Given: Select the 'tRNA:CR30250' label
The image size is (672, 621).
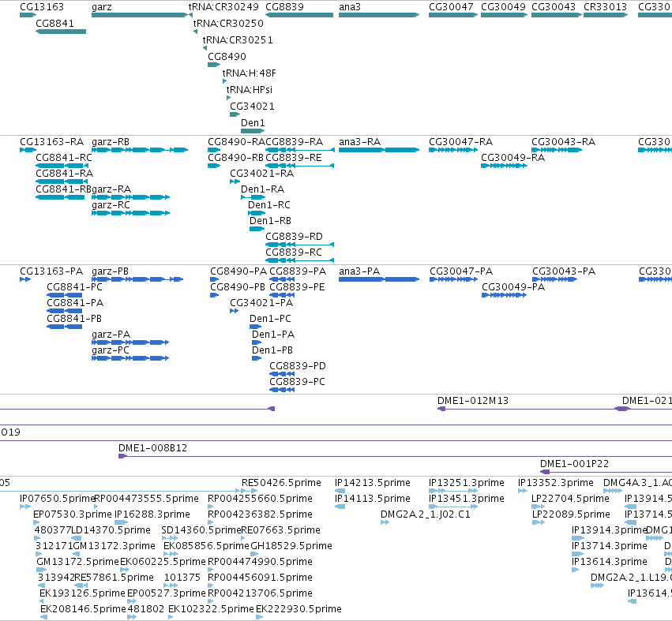Looking at the screenshot, I should click(228, 24).
